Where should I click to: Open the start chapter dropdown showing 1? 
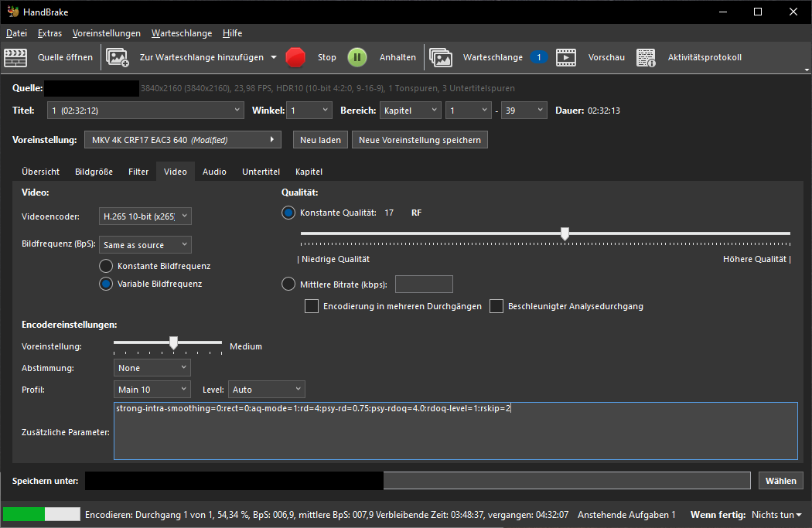point(469,111)
